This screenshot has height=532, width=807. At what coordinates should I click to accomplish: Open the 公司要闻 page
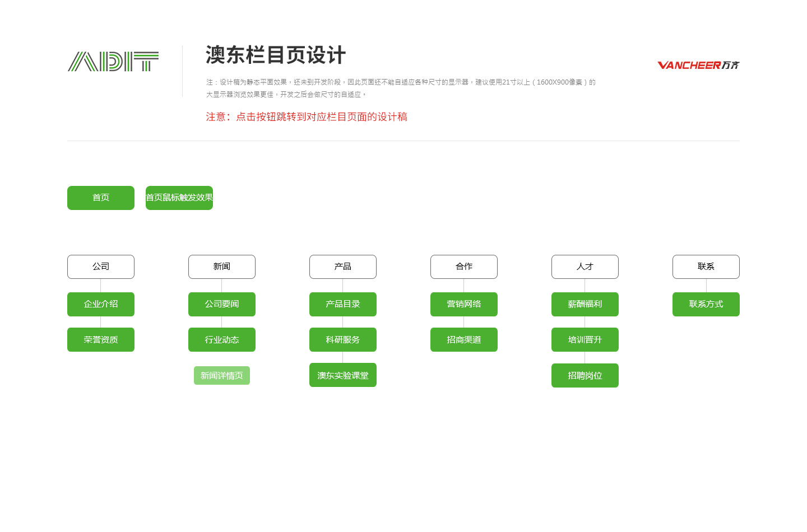222,304
